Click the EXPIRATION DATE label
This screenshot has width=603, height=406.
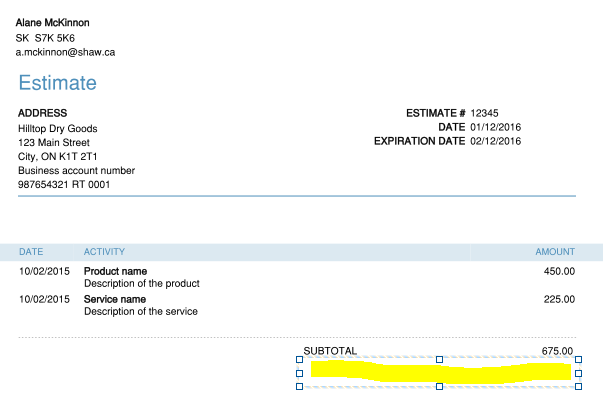pyautogui.click(x=420, y=141)
